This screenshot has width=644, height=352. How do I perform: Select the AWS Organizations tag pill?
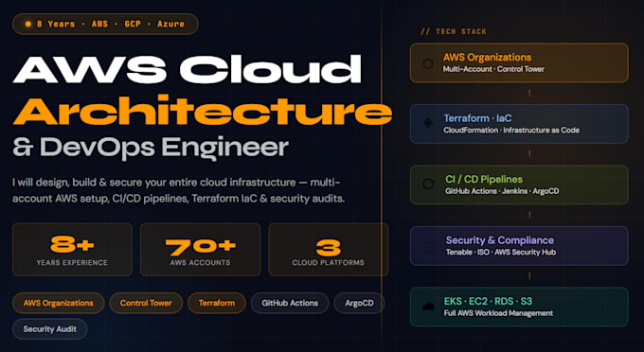59,303
